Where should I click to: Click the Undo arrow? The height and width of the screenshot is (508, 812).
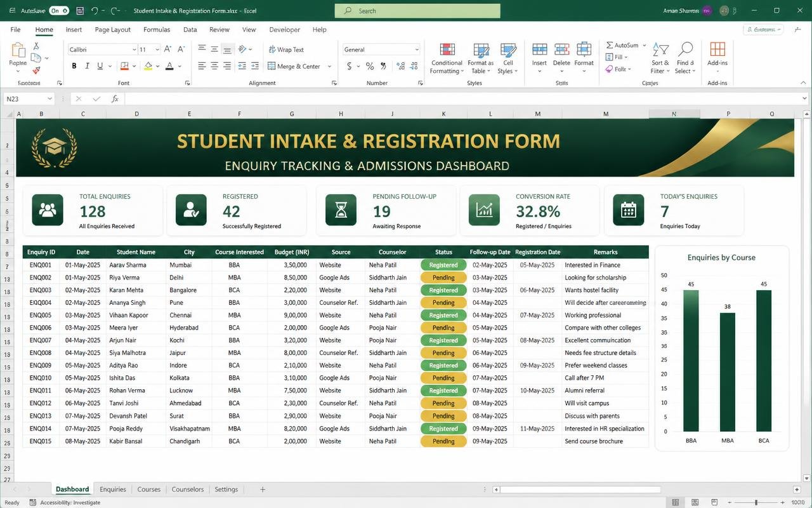pos(95,11)
